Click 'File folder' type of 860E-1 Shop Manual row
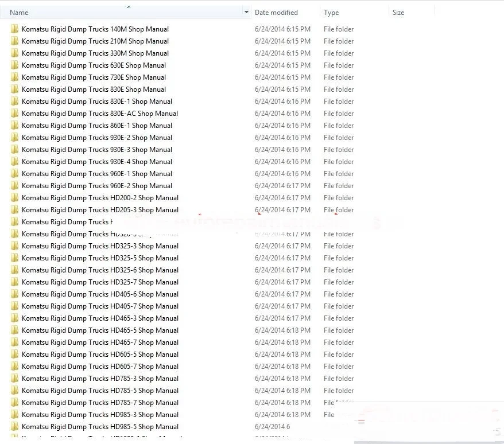The width and height of the screenshot is (504, 444). click(339, 126)
